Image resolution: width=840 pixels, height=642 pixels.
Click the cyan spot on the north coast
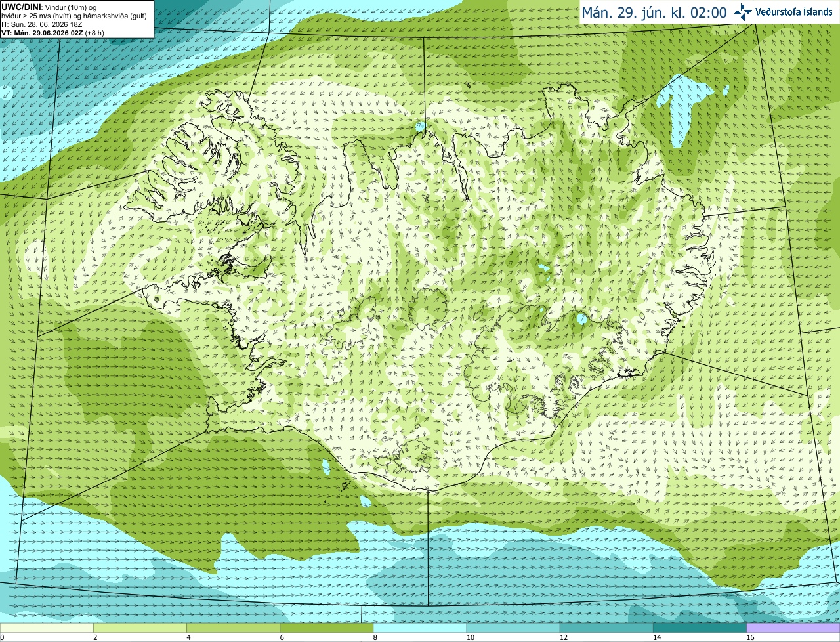[421, 125]
